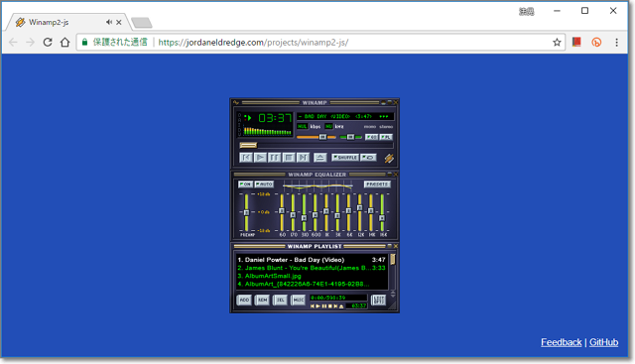Open the playlist MISC menu button

coord(298,300)
